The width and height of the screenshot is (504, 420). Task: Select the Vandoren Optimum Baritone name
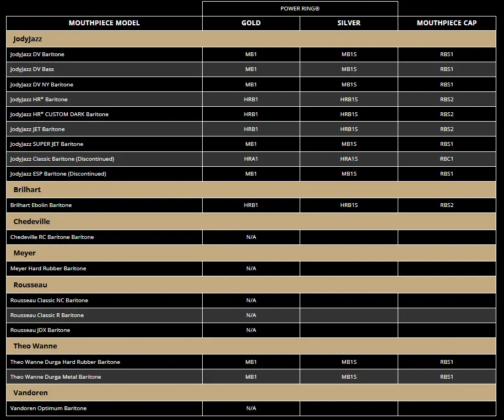(x=48, y=408)
